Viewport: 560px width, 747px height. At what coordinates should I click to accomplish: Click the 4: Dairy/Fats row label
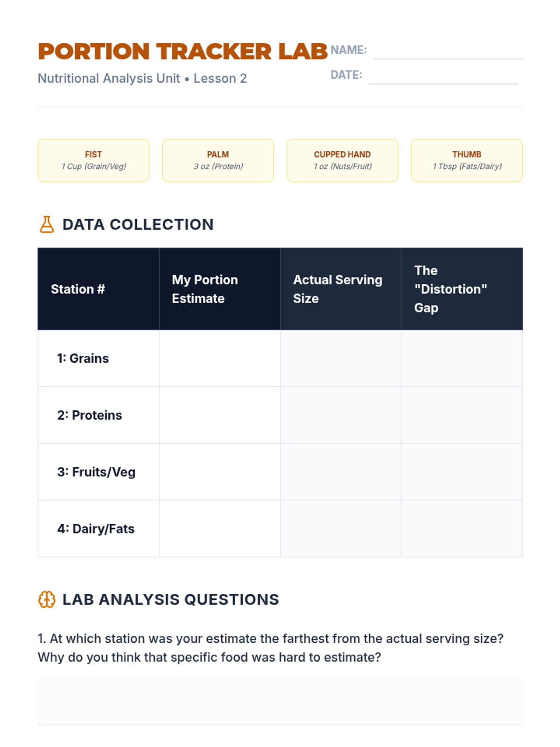pyautogui.click(x=96, y=529)
